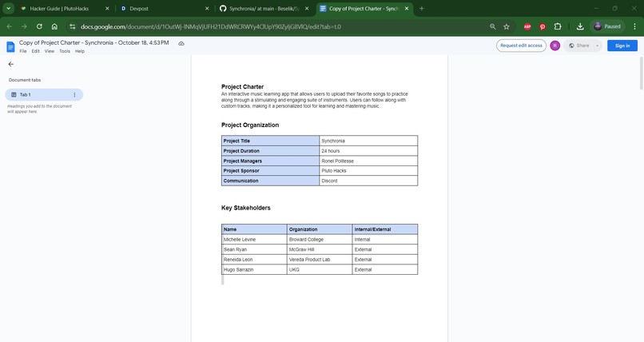This screenshot has width=644, height=342.
Task: Click the Reneida Leon name cell
Action: click(254, 260)
